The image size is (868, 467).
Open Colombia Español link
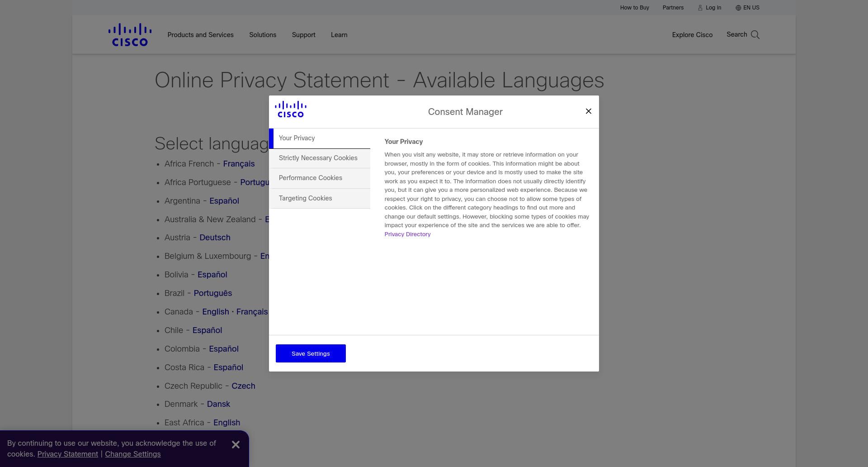(x=223, y=349)
